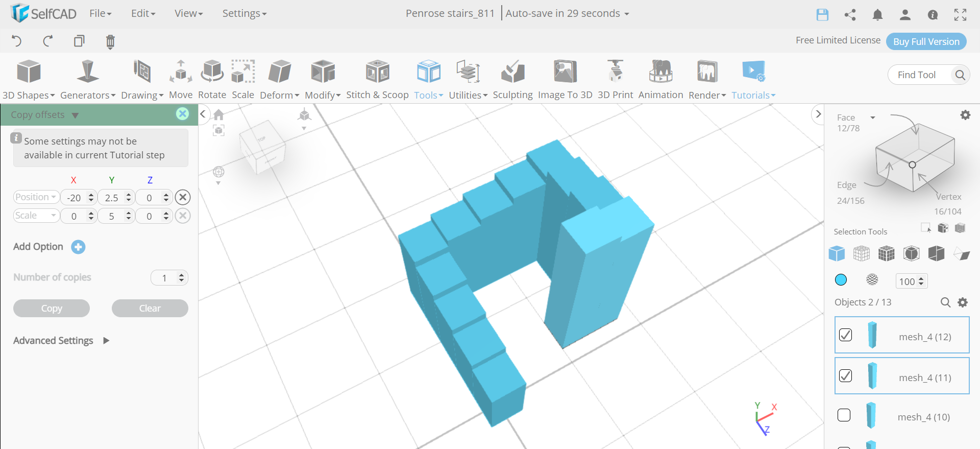Click the Position X value field
This screenshot has height=449, width=980.
tap(75, 197)
